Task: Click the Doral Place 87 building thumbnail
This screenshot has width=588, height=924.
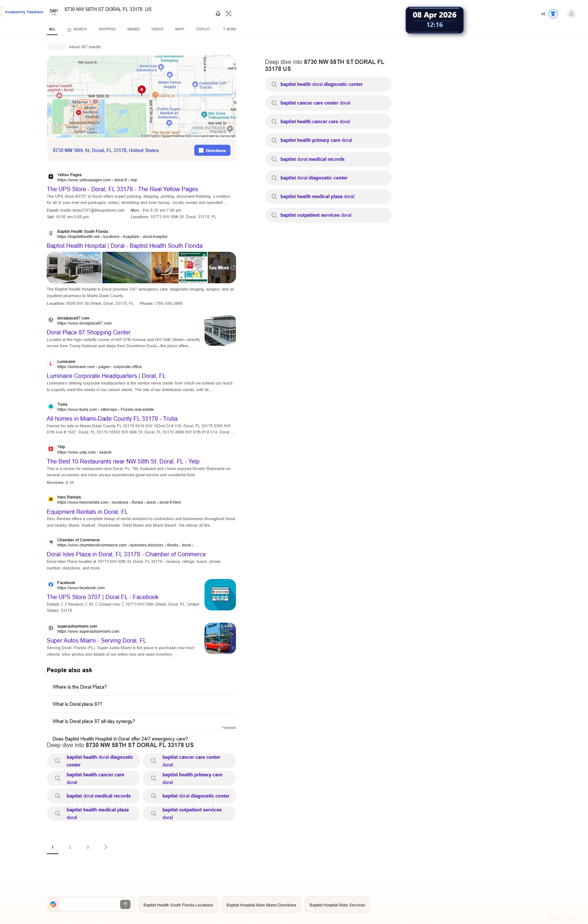Action: pyautogui.click(x=220, y=331)
